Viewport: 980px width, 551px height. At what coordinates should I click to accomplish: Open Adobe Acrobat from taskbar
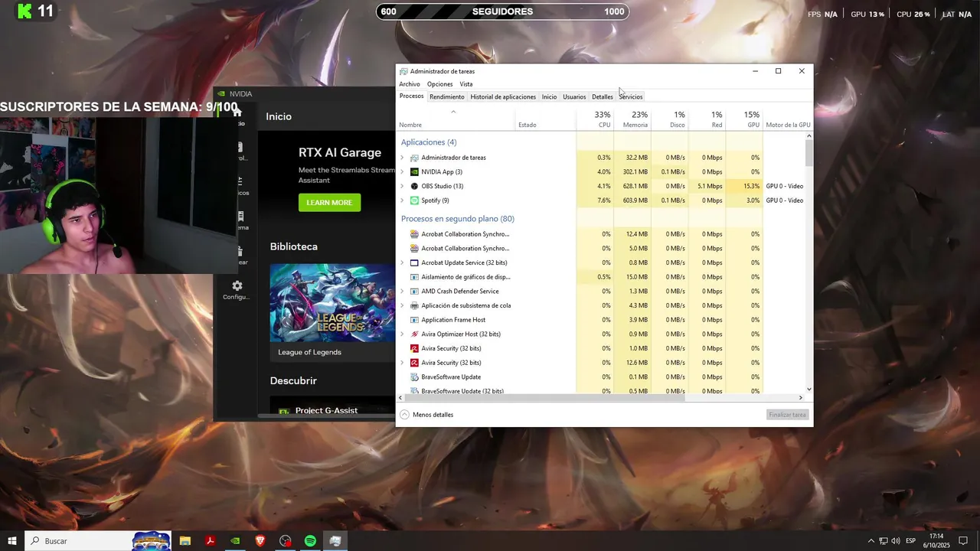[210, 541]
